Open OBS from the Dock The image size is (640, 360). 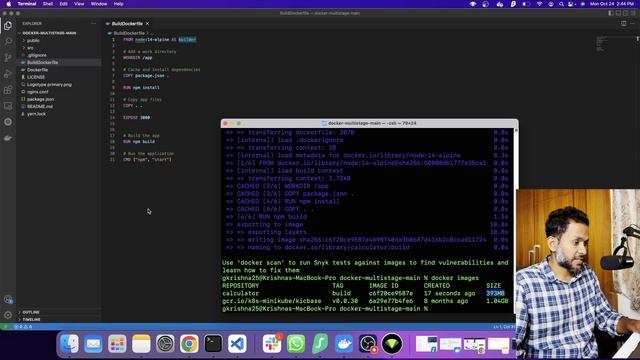(x=368, y=344)
